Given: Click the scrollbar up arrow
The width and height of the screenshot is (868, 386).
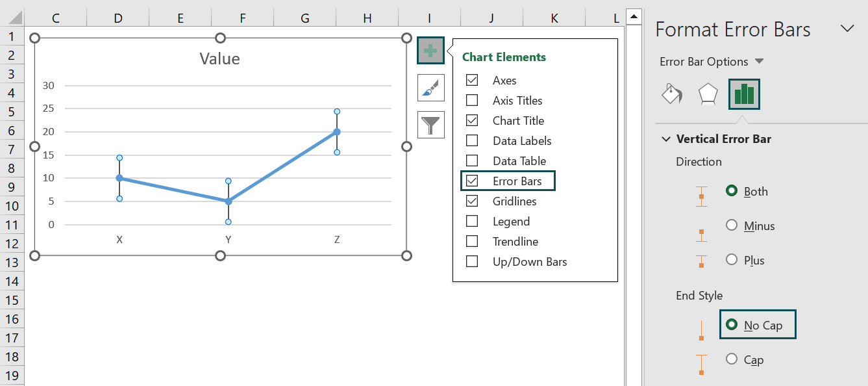Looking at the screenshot, I should coord(634,16).
